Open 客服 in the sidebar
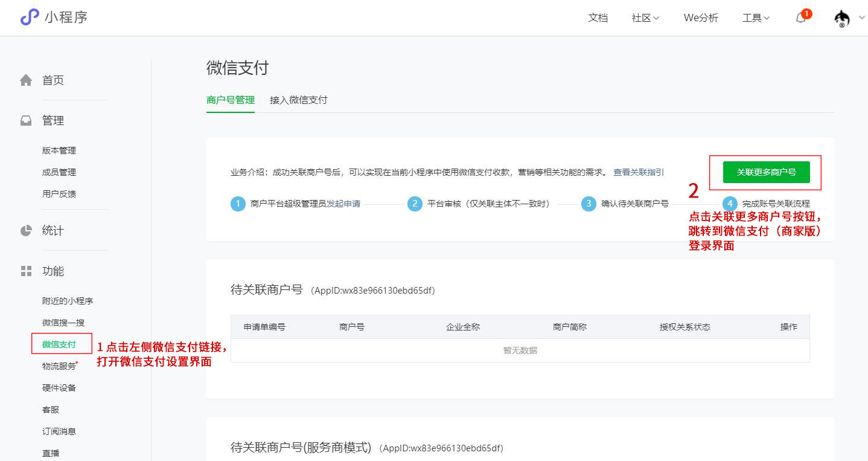868x461 pixels. [51, 410]
